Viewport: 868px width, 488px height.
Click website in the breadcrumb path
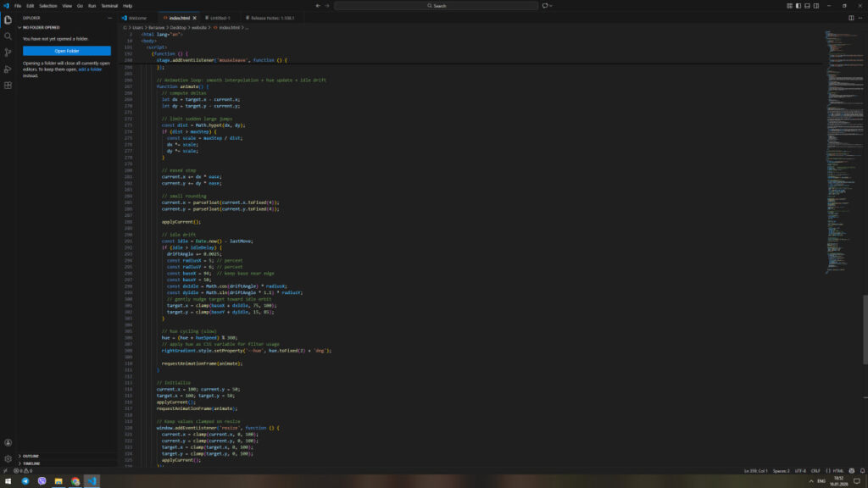pyautogui.click(x=198, y=27)
